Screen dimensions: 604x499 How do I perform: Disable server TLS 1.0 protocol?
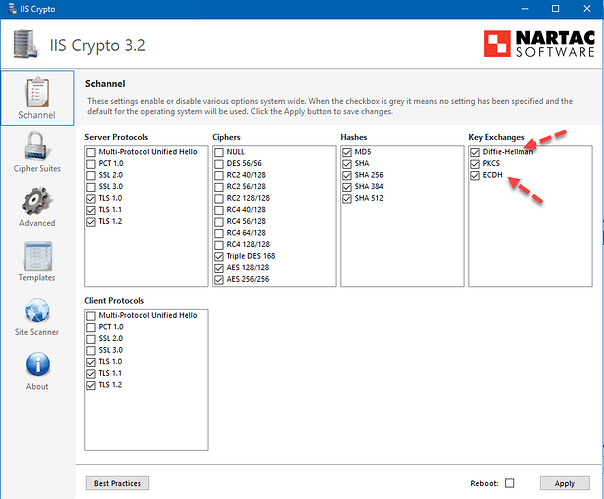[91, 198]
